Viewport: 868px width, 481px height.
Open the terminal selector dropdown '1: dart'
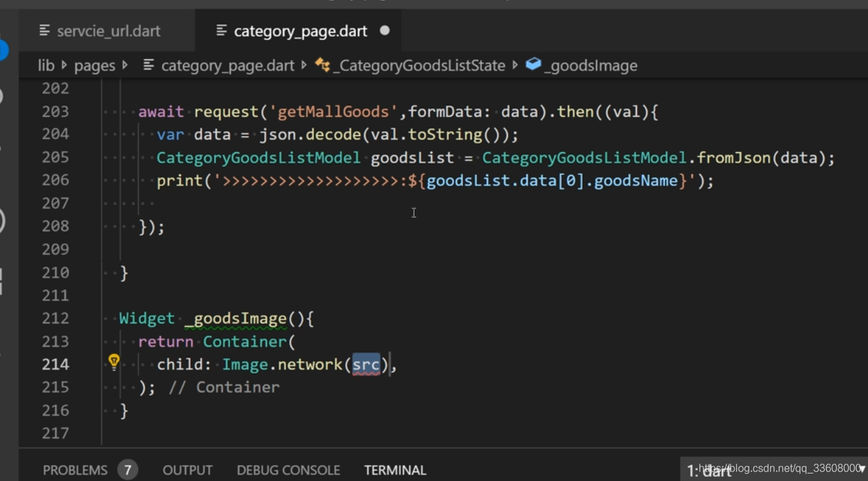pyautogui.click(x=773, y=470)
